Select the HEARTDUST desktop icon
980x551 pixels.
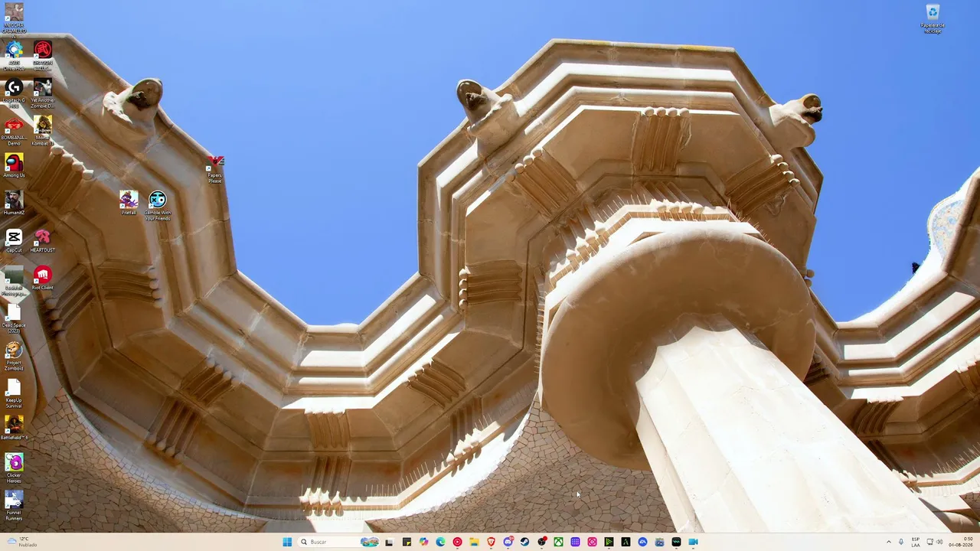pyautogui.click(x=43, y=241)
